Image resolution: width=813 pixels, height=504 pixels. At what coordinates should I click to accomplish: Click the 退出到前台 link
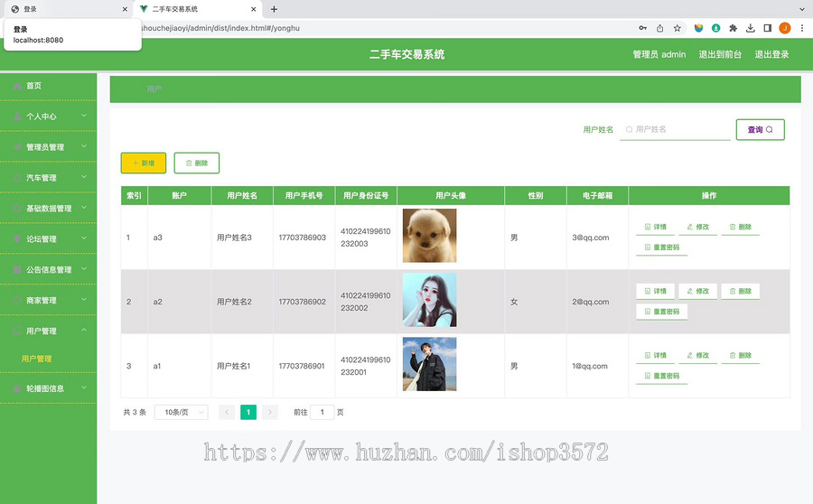coord(720,54)
